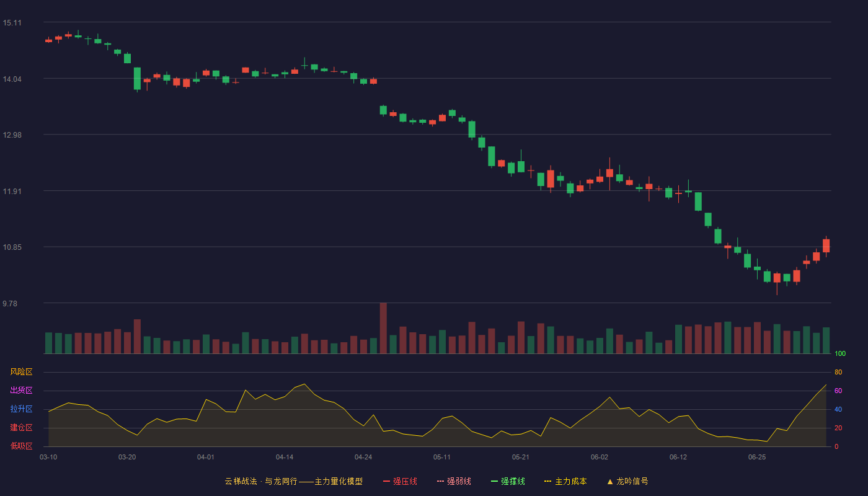This screenshot has height=496, width=868.
Task: Click the 15.11 price axis label
Action: (12, 23)
